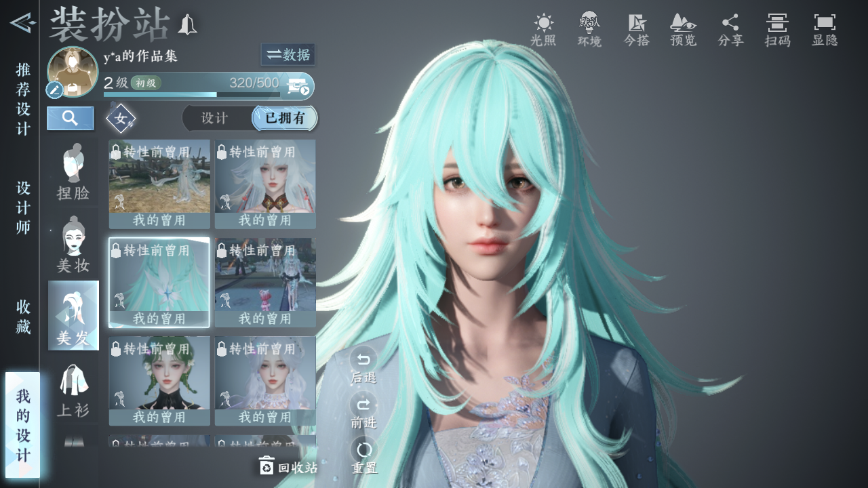
Task: Choose the 上衫 top clothing category
Action: (x=73, y=390)
